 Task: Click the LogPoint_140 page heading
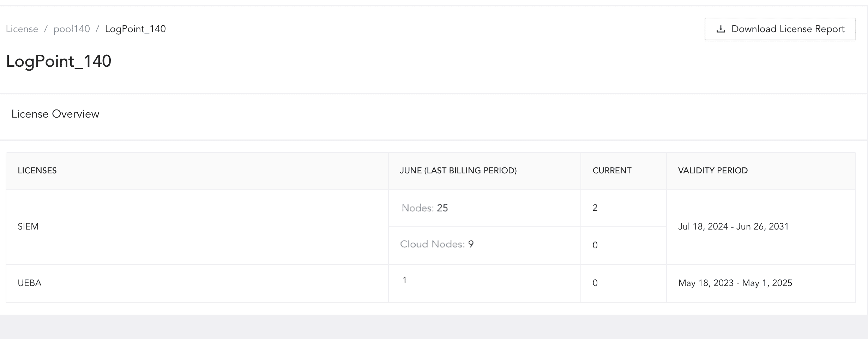pyautogui.click(x=59, y=61)
